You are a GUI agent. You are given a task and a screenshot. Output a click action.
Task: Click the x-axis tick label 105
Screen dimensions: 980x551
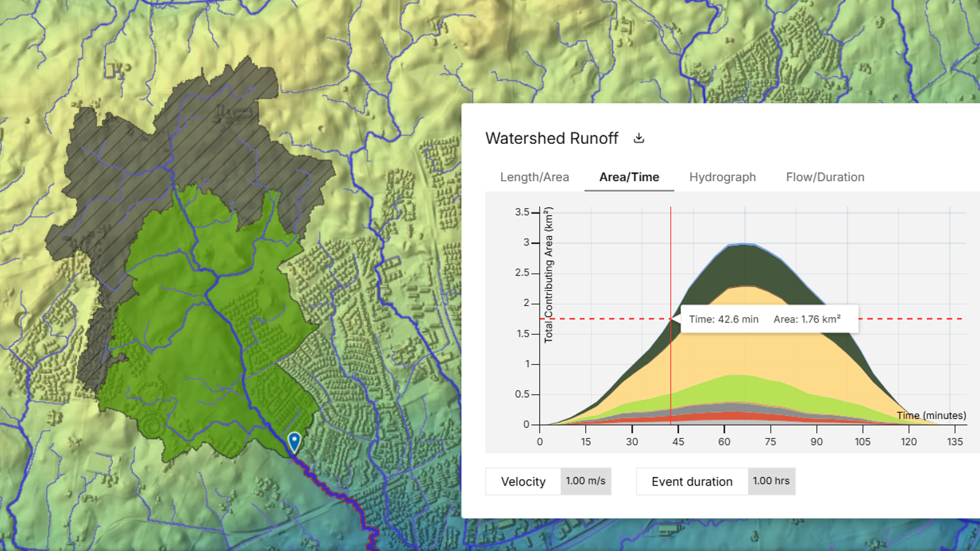[x=862, y=441]
